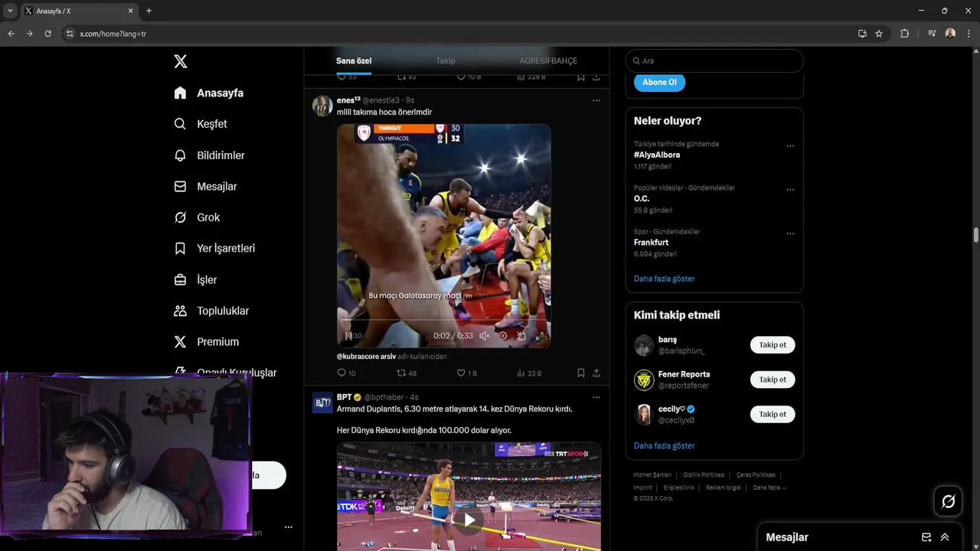Open the barış profile avatar
The height and width of the screenshot is (551, 980).
tap(644, 345)
